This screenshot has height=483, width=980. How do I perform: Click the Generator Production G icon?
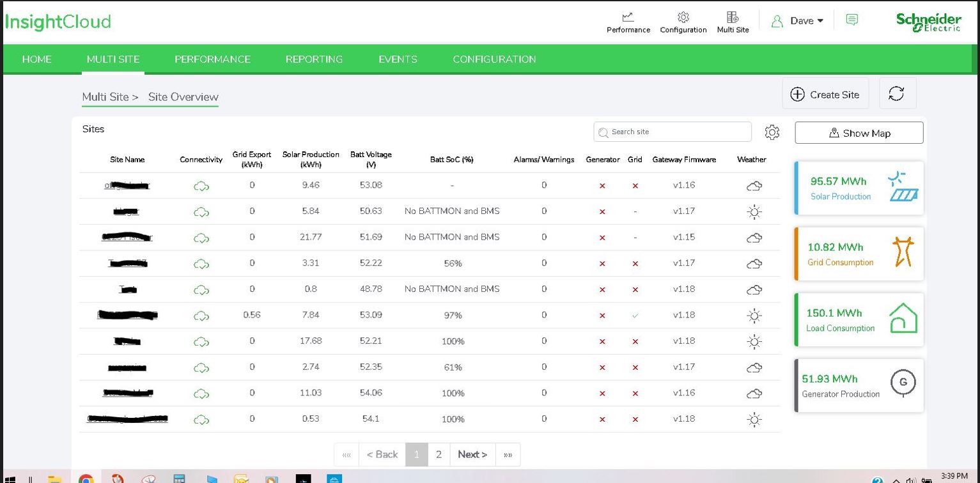coord(903,383)
